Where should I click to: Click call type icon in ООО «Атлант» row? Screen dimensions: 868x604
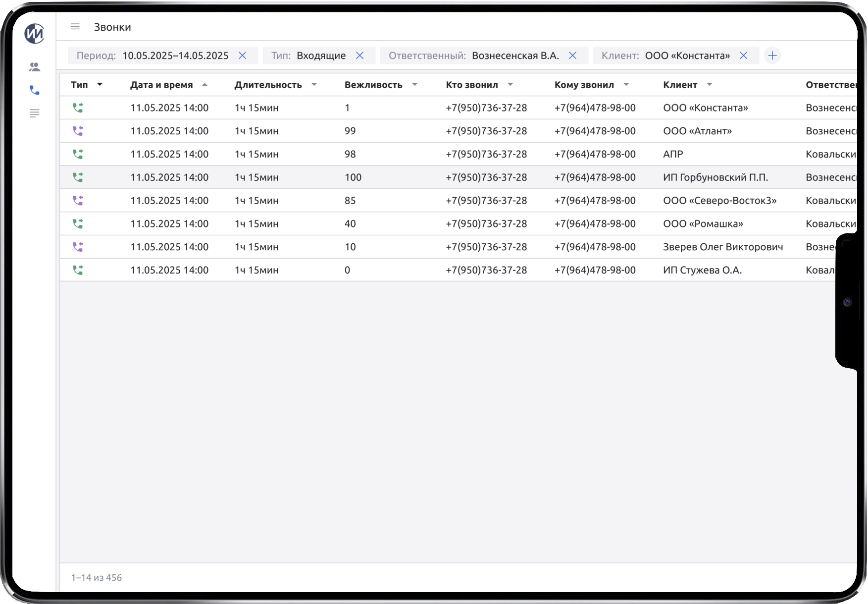(x=78, y=131)
